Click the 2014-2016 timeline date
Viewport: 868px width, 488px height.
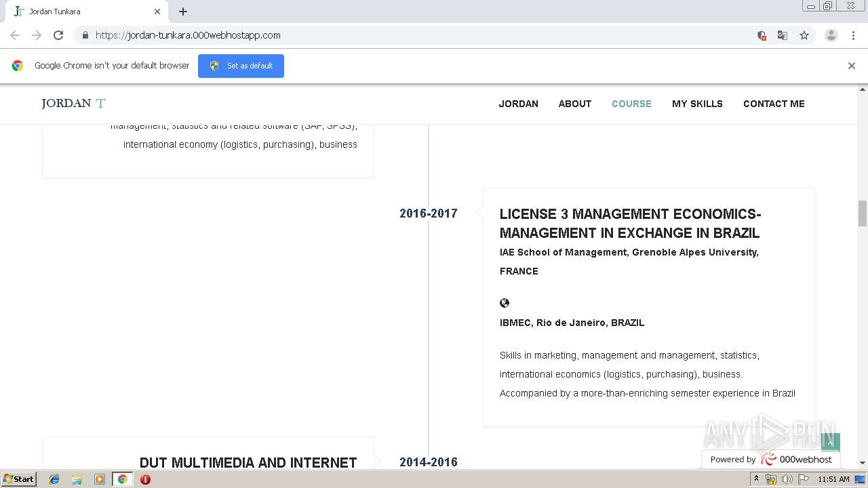[x=429, y=462]
